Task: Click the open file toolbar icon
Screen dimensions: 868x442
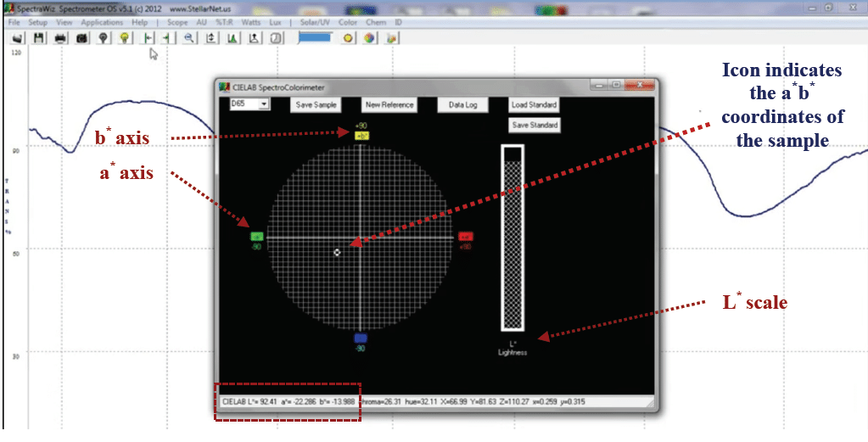Action: [17, 38]
